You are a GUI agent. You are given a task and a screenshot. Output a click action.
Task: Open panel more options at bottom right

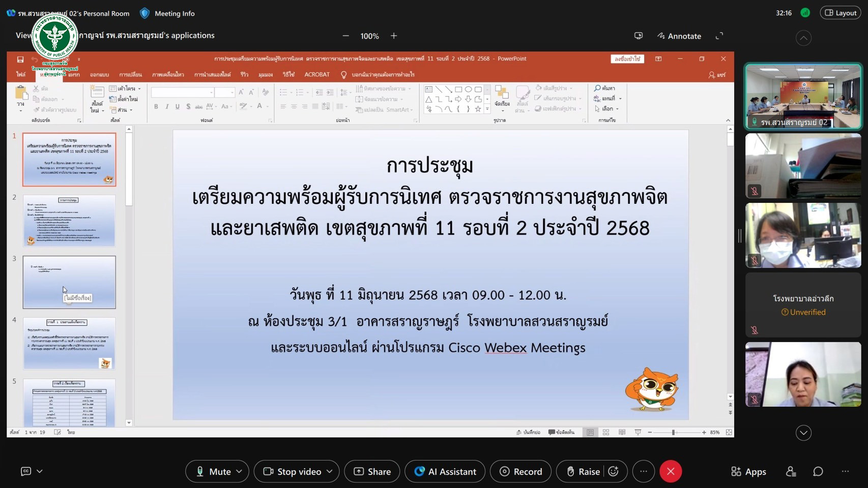[845, 472]
